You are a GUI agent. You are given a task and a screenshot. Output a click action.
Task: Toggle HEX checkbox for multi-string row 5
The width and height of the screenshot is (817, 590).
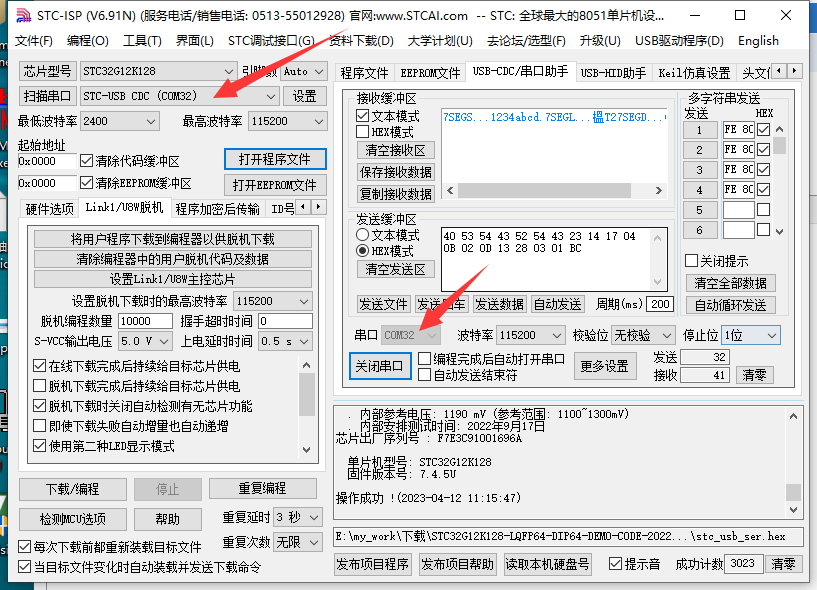pyautogui.click(x=763, y=210)
